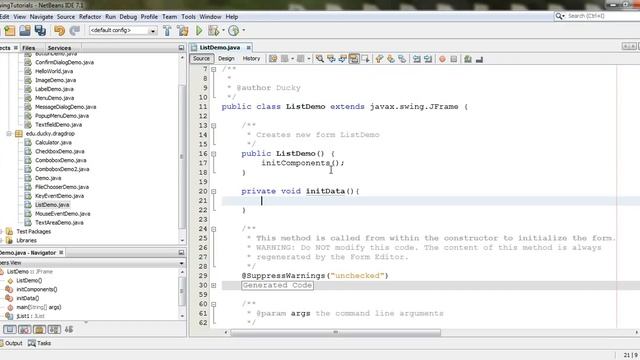Open the Run menu

point(110,17)
